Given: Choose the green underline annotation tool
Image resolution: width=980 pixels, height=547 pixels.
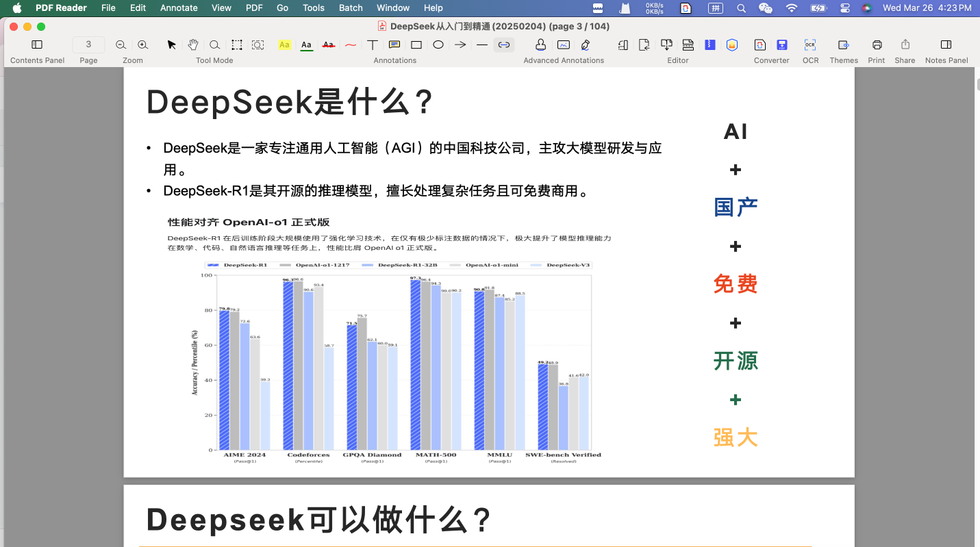Looking at the screenshot, I should pyautogui.click(x=306, y=44).
